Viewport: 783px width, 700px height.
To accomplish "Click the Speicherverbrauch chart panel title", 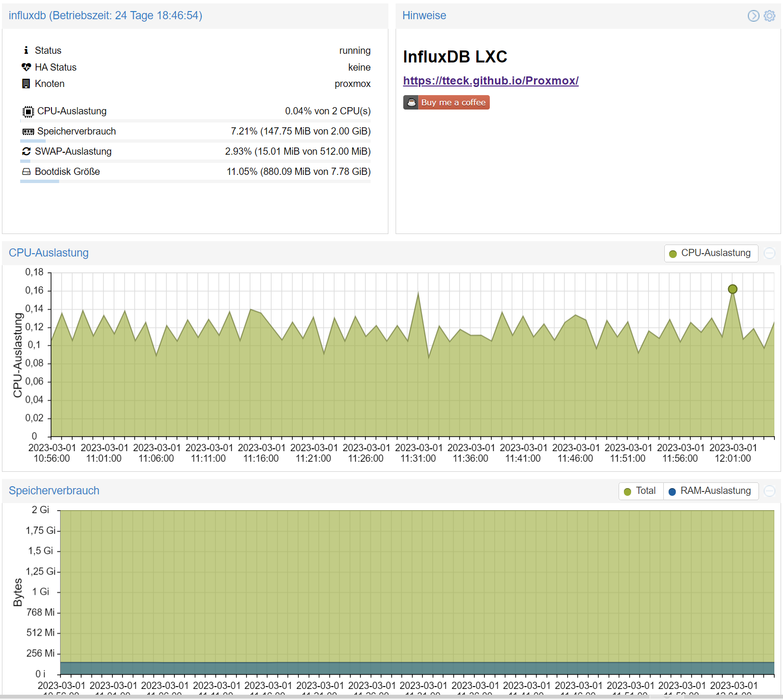I will click(x=54, y=491).
